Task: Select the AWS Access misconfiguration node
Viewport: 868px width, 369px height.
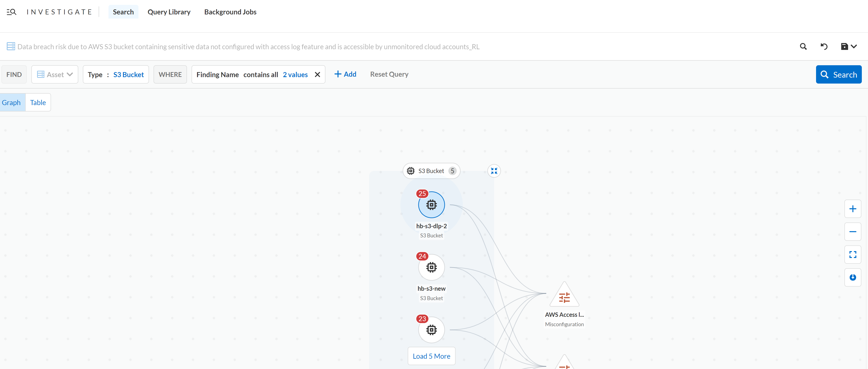Action: (564, 295)
